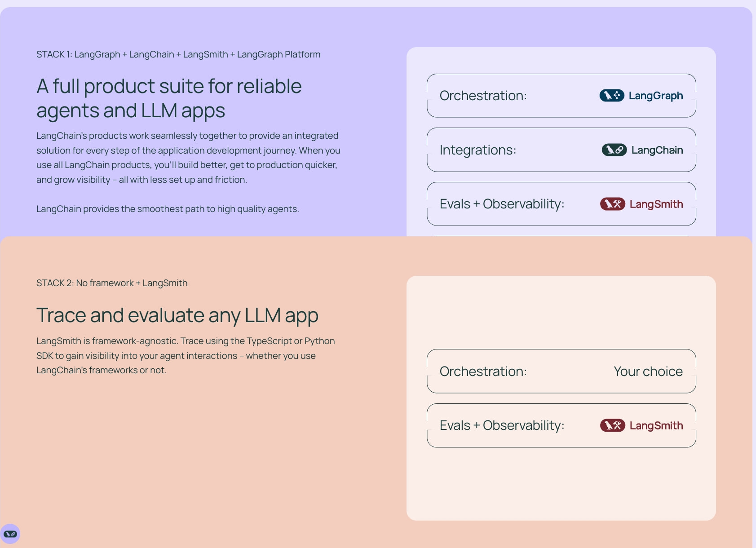
Task: Click the sentence 'LangChain provides the smoothest path'
Action: pos(168,209)
